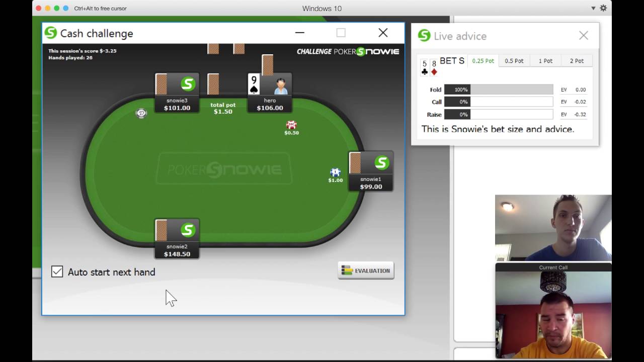Click the PokerSnowie logo in Cash challenge title

point(51,33)
